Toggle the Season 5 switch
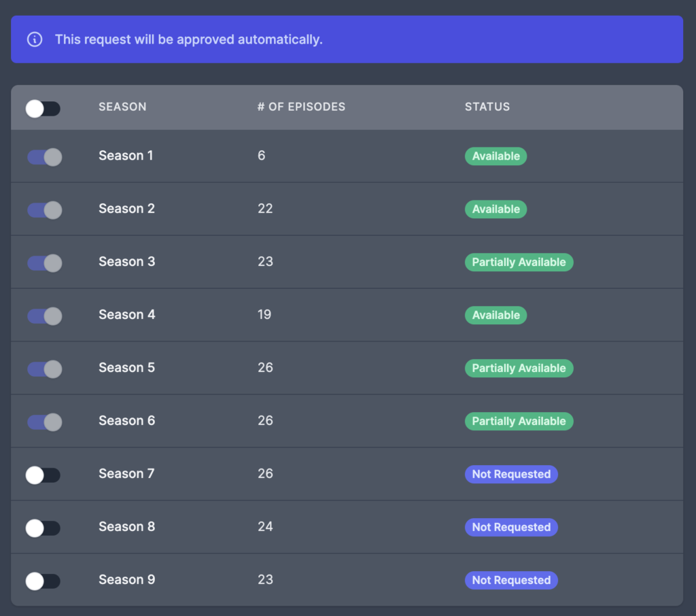This screenshot has width=696, height=616. tap(44, 369)
